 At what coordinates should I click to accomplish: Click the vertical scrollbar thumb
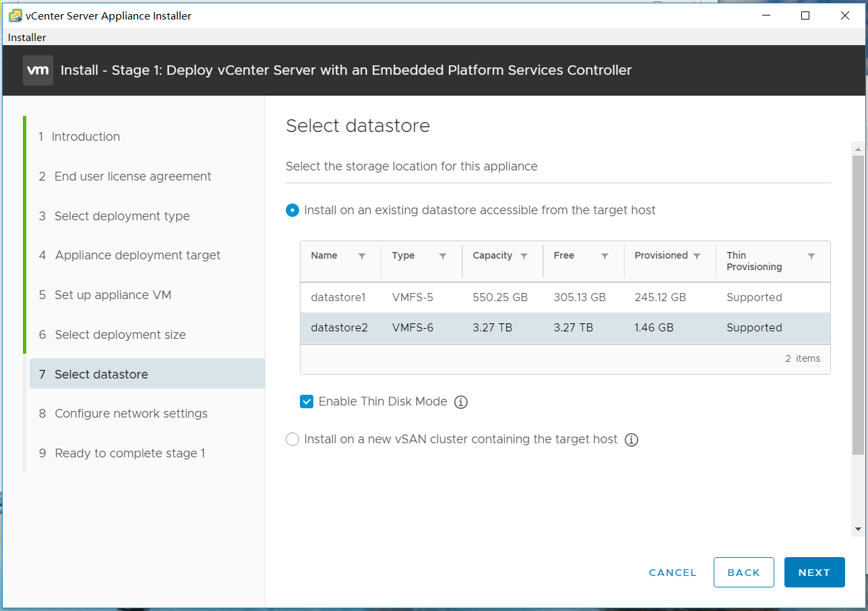(x=857, y=304)
